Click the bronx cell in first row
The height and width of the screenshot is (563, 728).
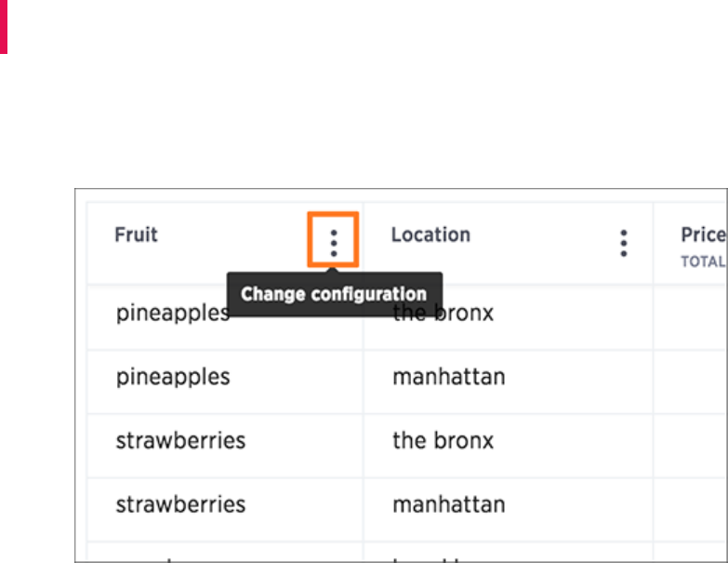click(x=443, y=313)
